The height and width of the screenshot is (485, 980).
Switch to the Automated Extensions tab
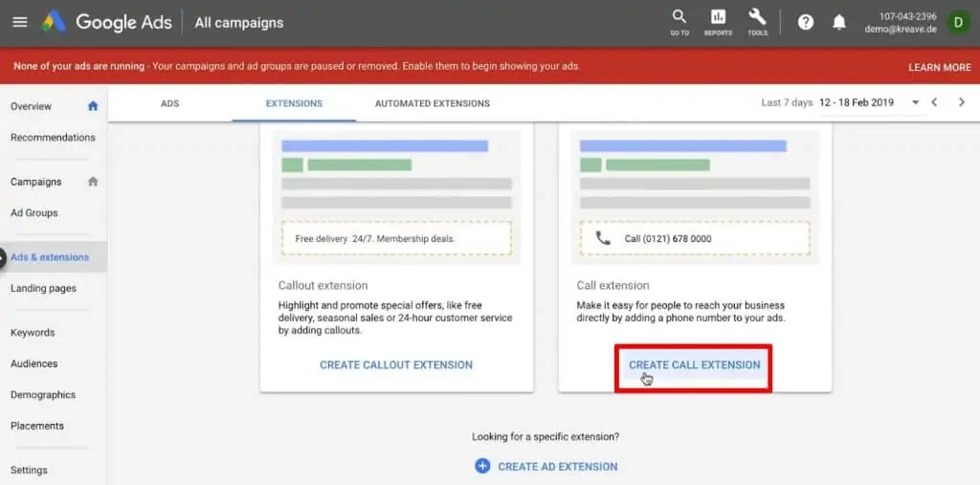[x=433, y=103]
